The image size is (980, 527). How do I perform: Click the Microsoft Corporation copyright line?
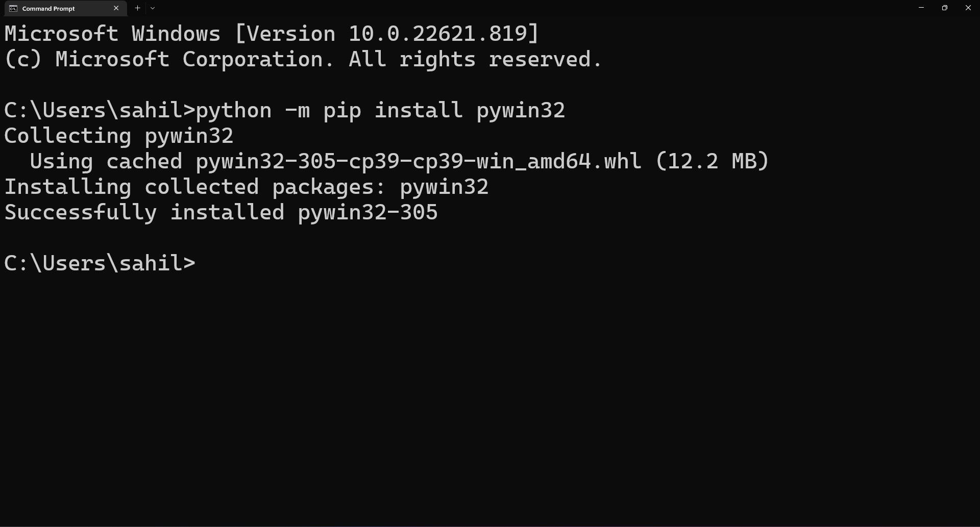[302, 59]
